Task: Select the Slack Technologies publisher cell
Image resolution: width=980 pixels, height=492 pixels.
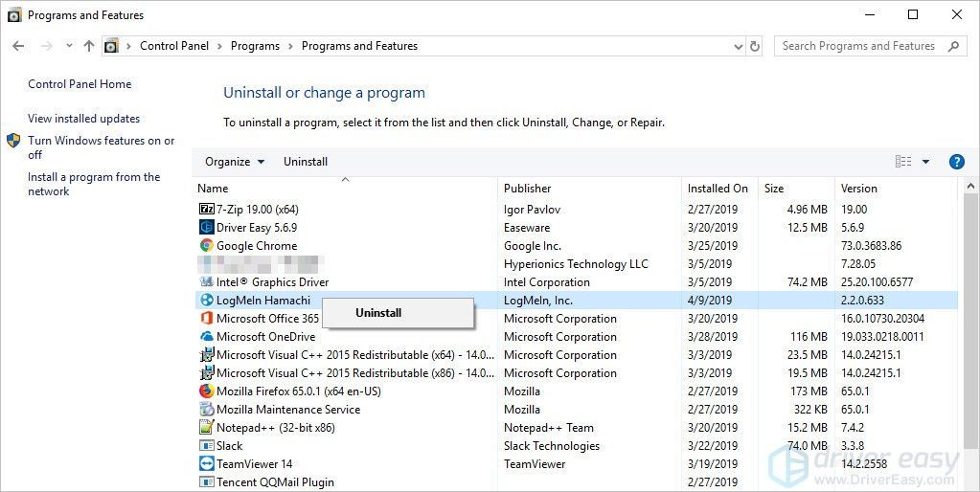Action: 552,446
